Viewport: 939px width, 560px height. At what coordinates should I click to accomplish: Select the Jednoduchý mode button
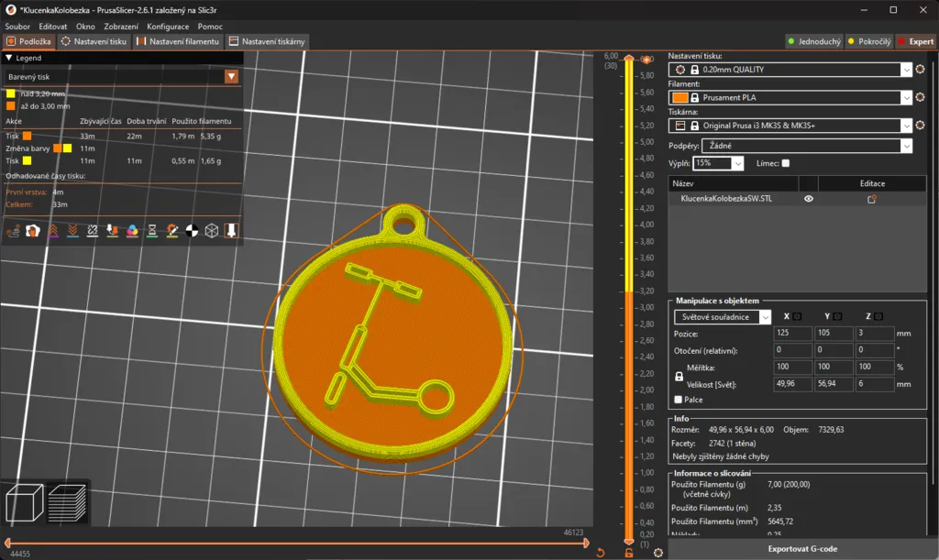813,41
